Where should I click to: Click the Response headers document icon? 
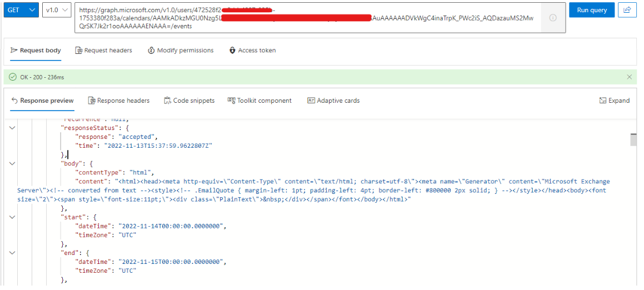coord(92,101)
